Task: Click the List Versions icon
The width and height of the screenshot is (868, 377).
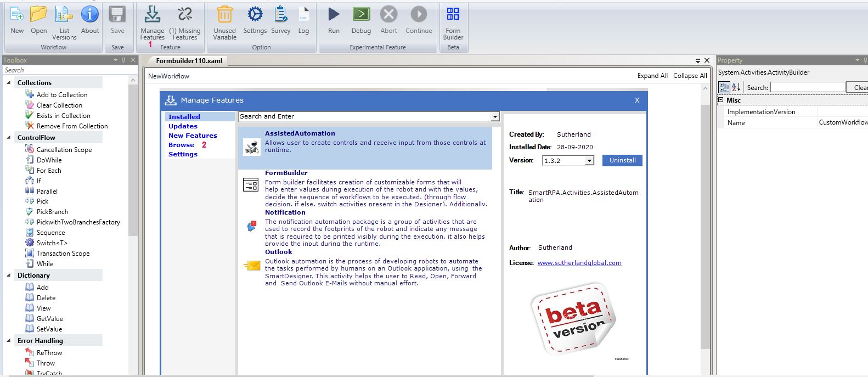Action: pyautogui.click(x=64, y=15)
